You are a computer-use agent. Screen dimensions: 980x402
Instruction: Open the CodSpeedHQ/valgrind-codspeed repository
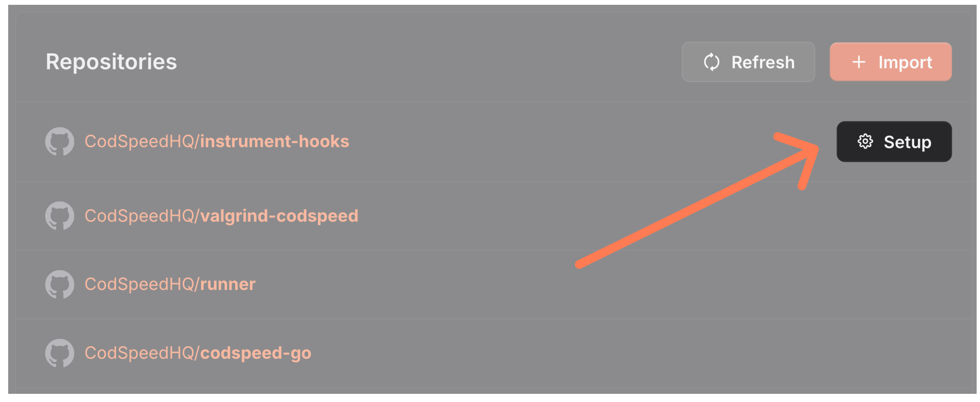(x=221, y=216)
